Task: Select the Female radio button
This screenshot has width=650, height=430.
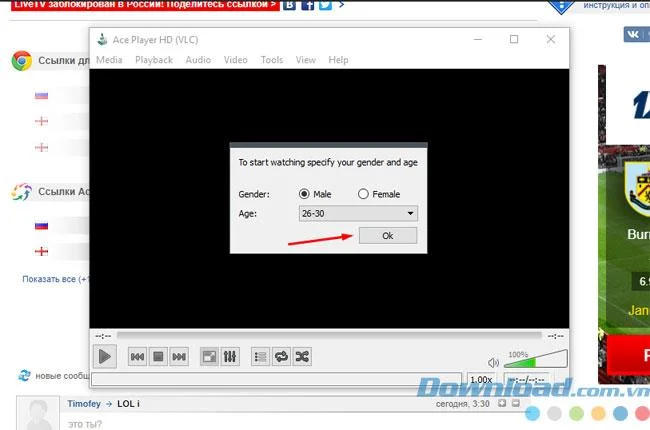Action: tap(363, 194)
